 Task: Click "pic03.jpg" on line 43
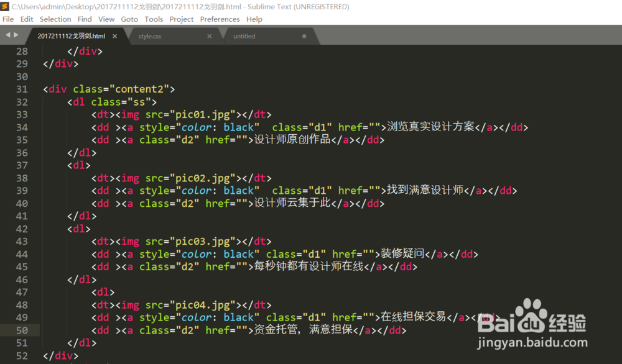[203, 241]
